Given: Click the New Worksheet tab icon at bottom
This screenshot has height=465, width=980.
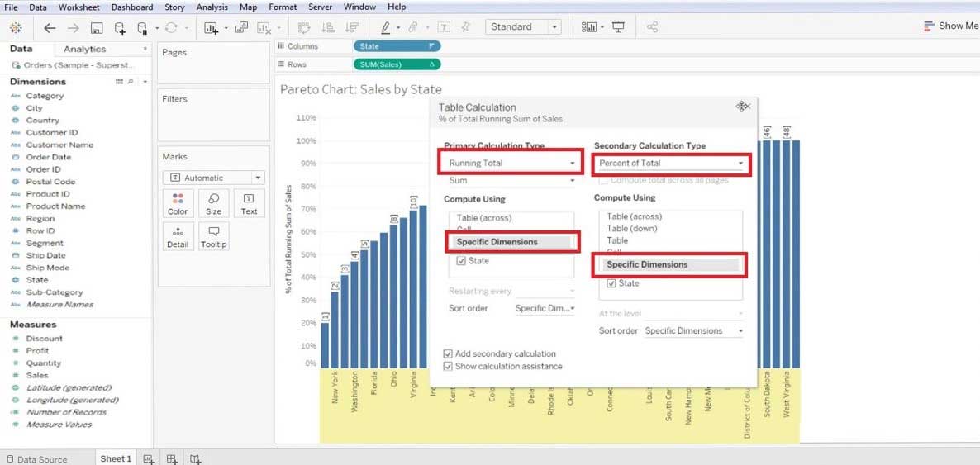Looking at the screenshot, I should [149, 459].
